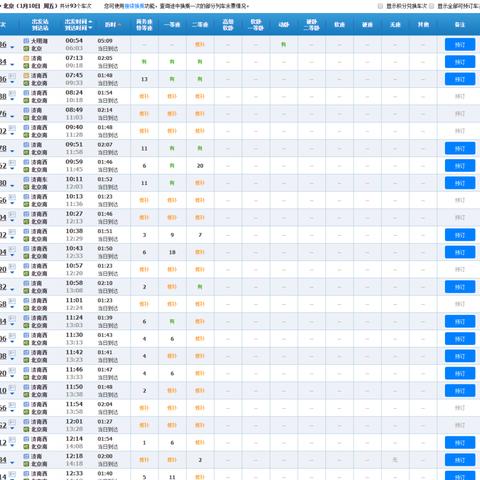Click the small badge icon on the 08:24 train
Viewport: 480px width, 480px height.
point(12,93)
